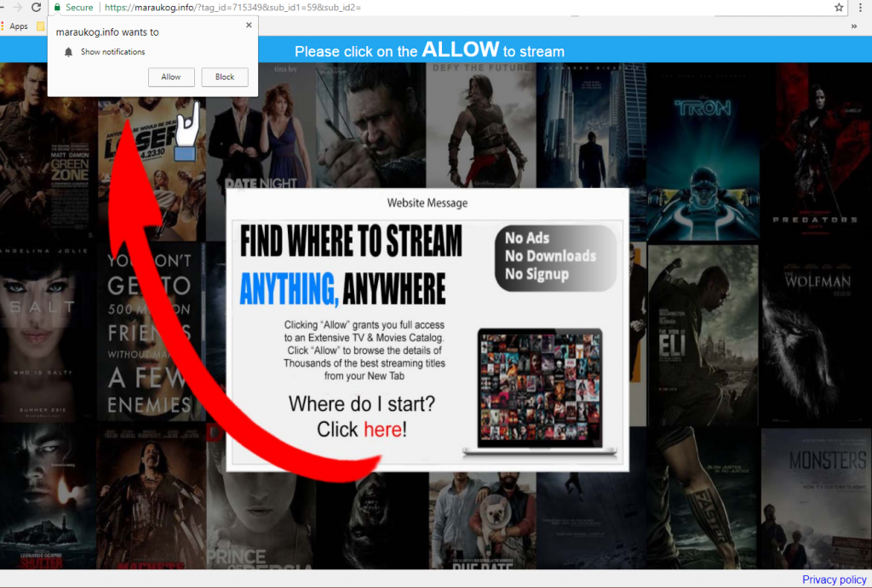Click the red 'here' link
872x588 pixels.
[x=382, y=430]
